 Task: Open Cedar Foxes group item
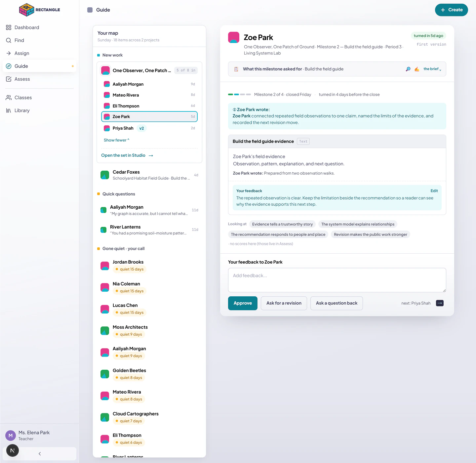click(x=149, y=175)
